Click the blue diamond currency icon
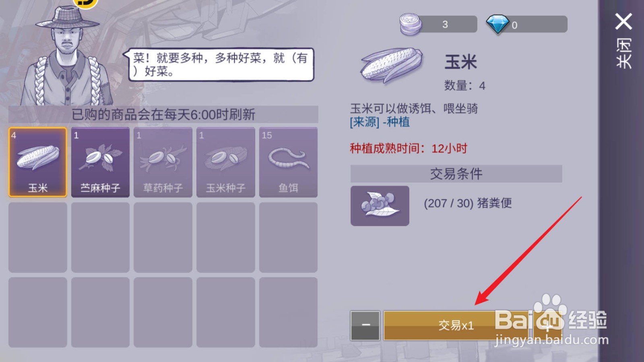This screenshot has width=644, height=362. click(498, 25)
